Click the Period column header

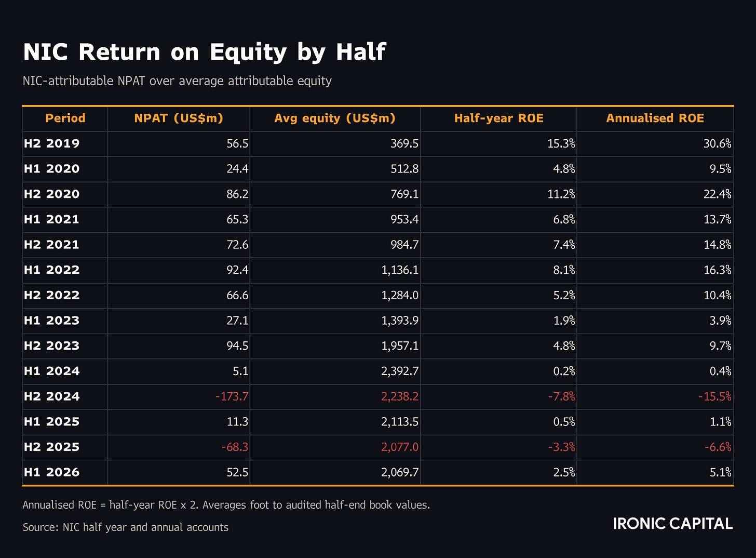click(x=65, y=118)
